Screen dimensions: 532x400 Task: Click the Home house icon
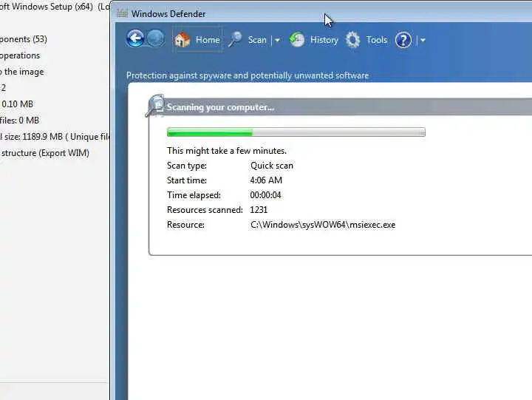tap(183, 40)
